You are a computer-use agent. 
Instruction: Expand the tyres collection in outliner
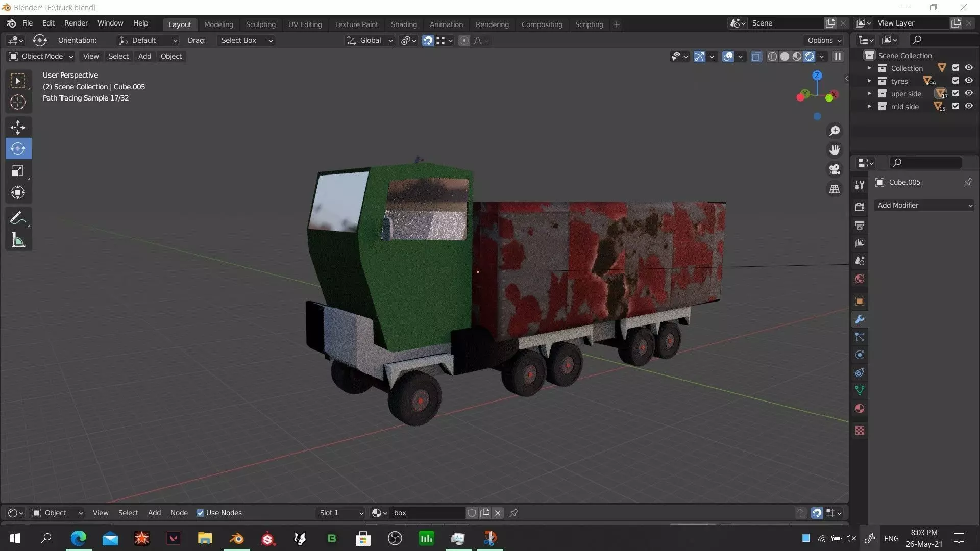click(869, 81)
